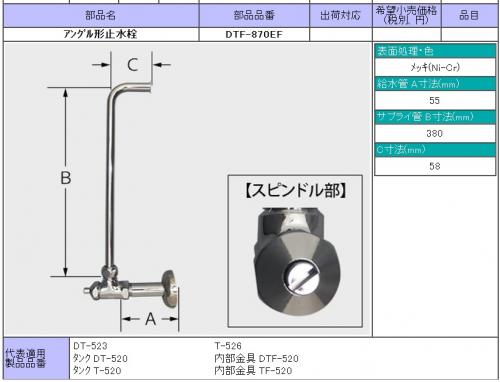
Task: Click the C寸法(mm) spec header
Action: [x=435, y=150]
